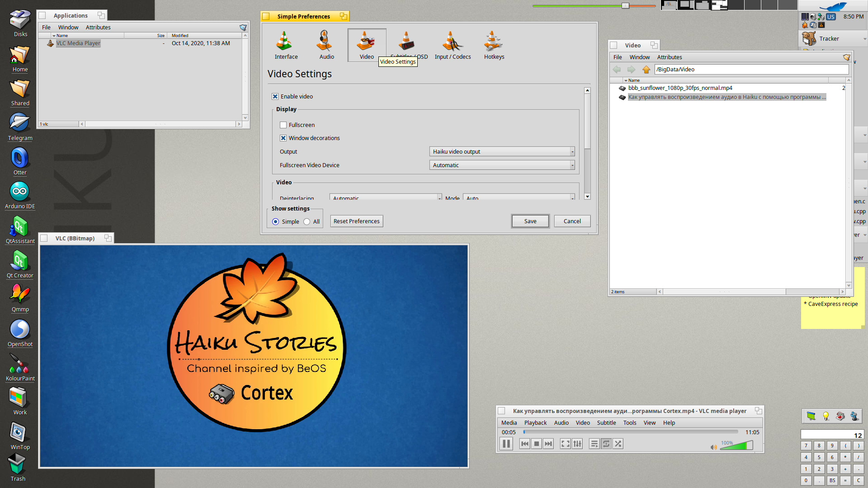Viewport: 868px width, 488px height.
Task: Select the All settings radio button
Action: pos(307,222)
